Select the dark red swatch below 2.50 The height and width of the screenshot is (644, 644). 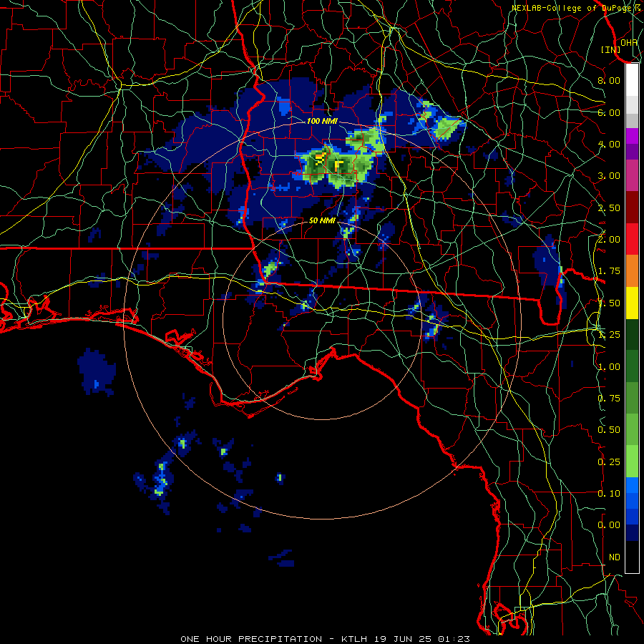point(632,208)
